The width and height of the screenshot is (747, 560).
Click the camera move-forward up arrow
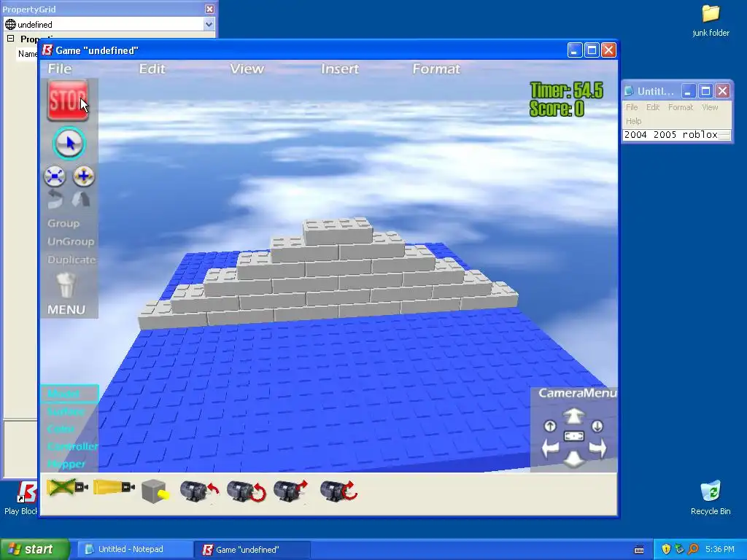click(x=574, y=416)
